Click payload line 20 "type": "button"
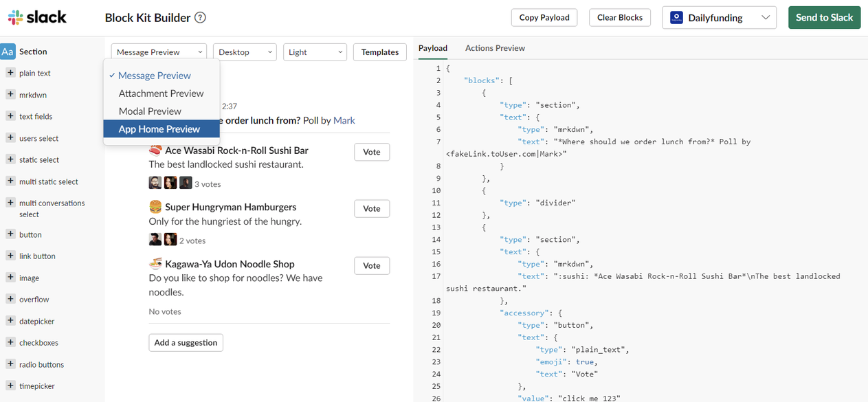This screenshot has height=402, width=868. [555, 325]
